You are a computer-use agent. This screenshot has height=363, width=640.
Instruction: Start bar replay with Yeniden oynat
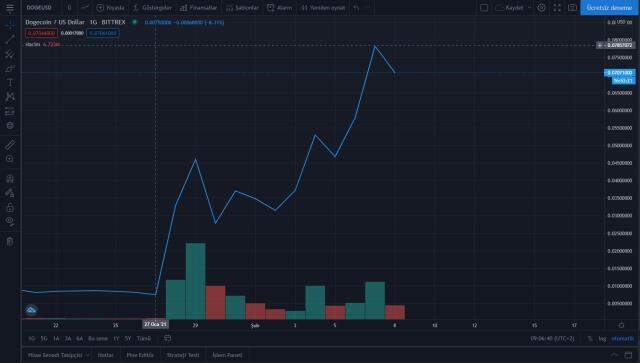pyautogui.click(x=323, y=7)
